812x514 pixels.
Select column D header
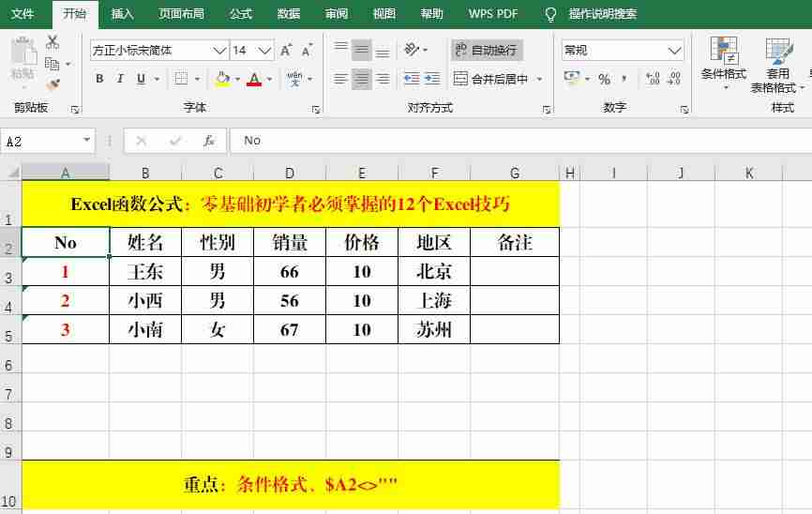(x=290, y=173)
